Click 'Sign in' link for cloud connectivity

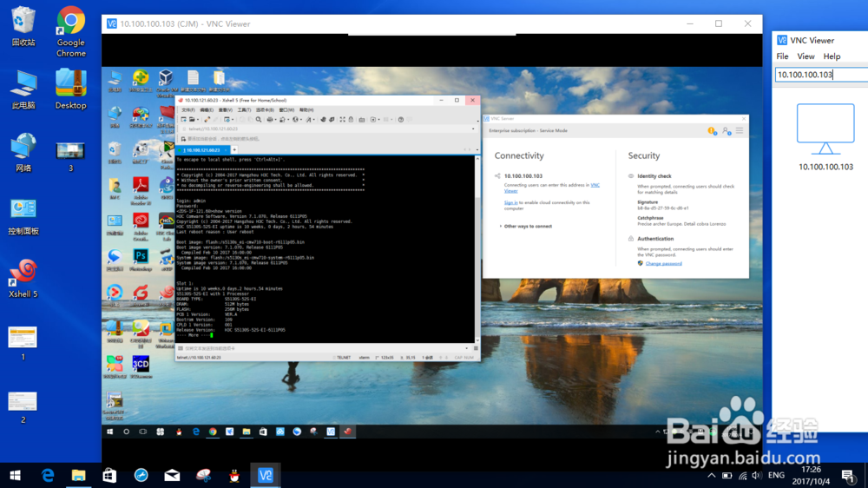pos(510,202)
